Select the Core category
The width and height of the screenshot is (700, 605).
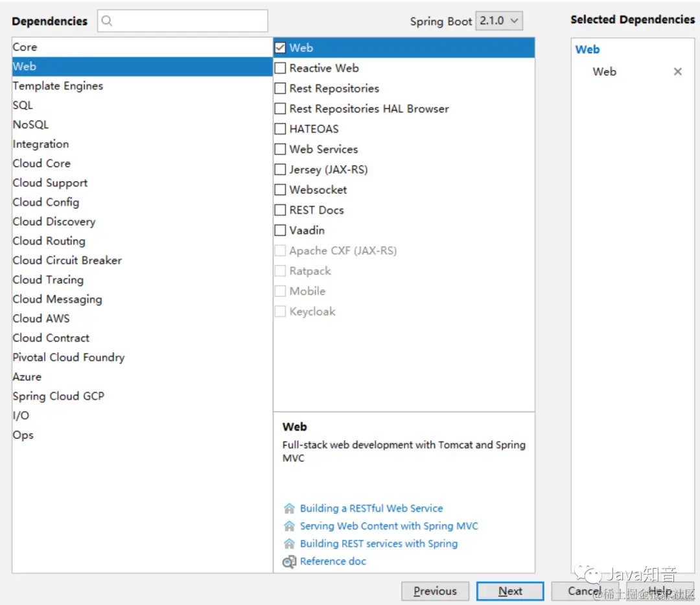[143, 47]
